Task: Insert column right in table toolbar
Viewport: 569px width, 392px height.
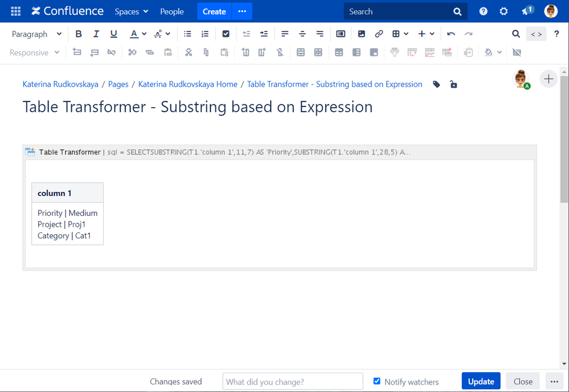Action: [263, 52]
